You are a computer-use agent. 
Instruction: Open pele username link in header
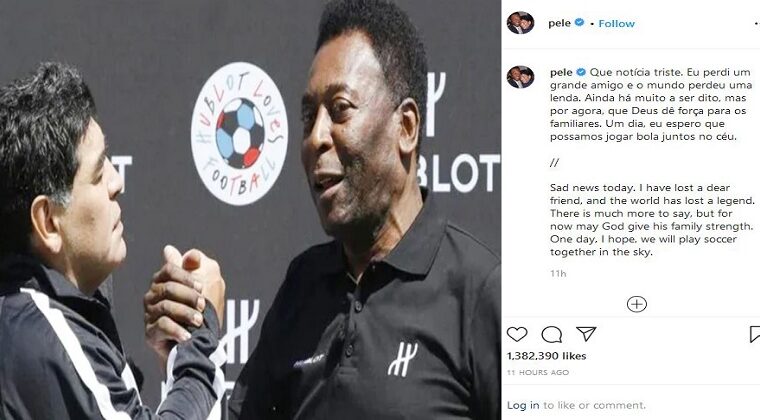coord(559,23)
